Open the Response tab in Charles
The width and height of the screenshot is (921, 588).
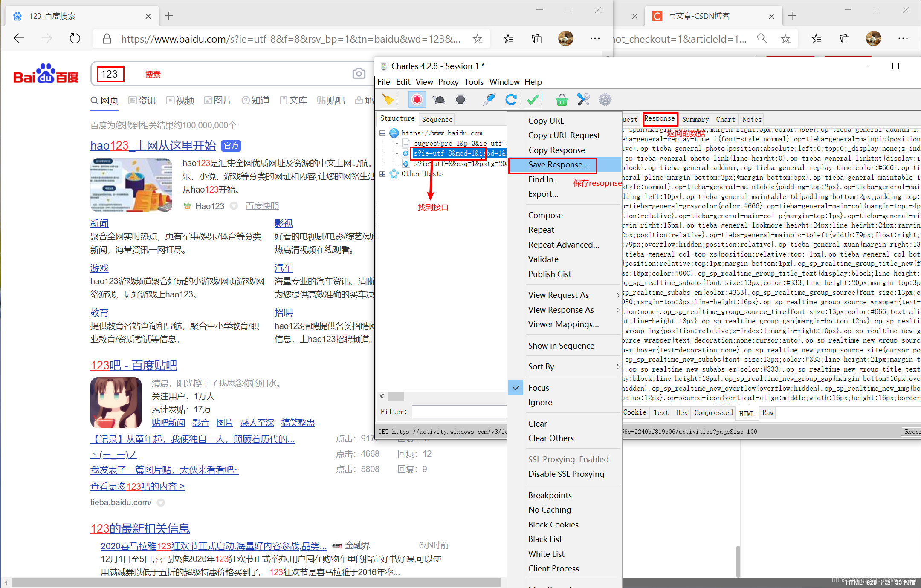[660, 118]
